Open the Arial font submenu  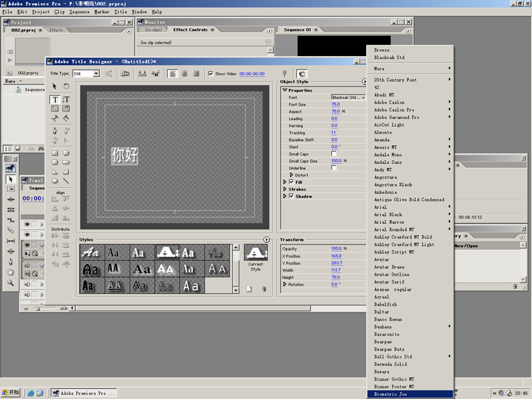pos(410,207)
